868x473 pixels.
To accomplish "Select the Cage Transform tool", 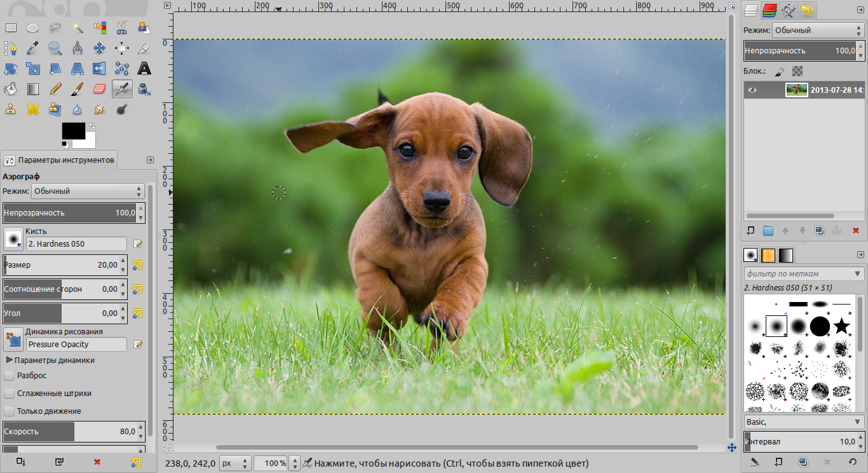I will click(122, 68).
